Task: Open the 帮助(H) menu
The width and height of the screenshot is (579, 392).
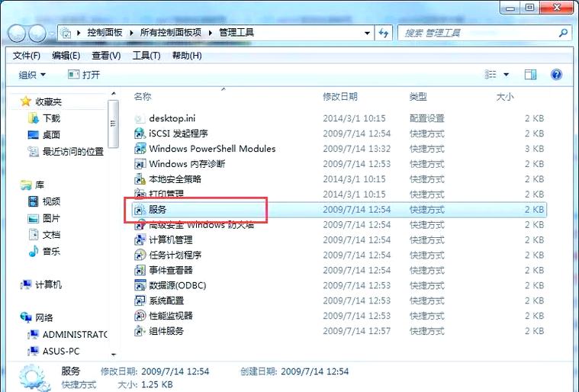Action: [x=187, y=56]
